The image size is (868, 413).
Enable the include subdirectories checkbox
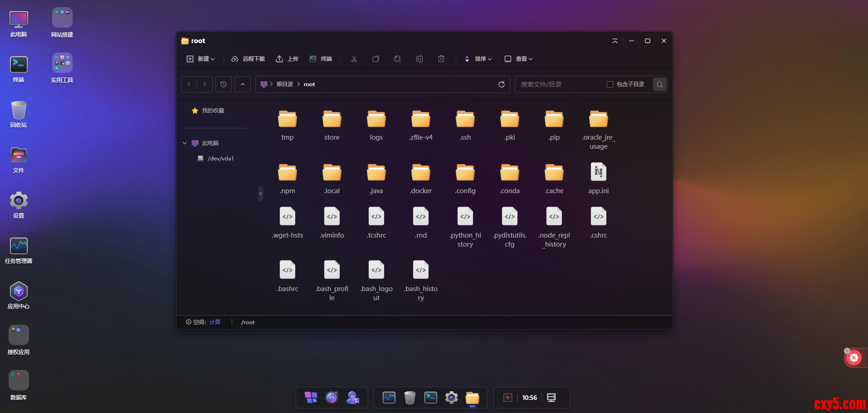610,84
